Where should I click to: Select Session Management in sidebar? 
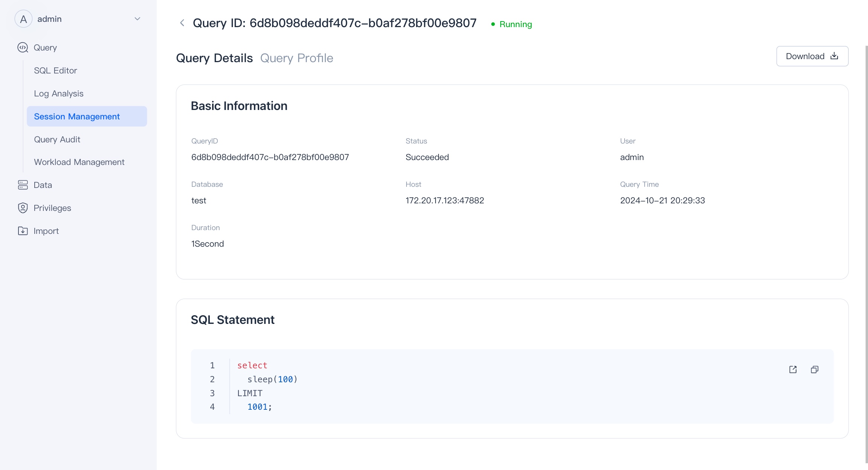[77, 116]
